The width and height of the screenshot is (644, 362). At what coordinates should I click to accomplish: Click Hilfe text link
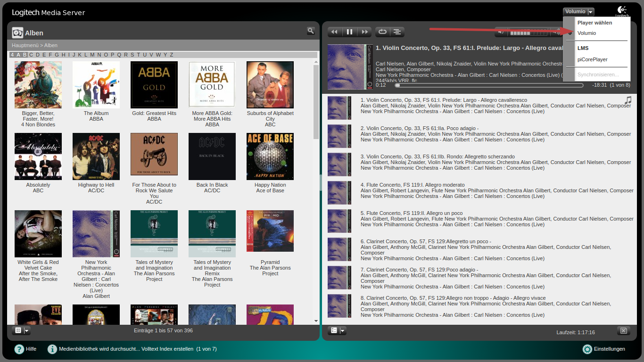(x=31, y=349)
